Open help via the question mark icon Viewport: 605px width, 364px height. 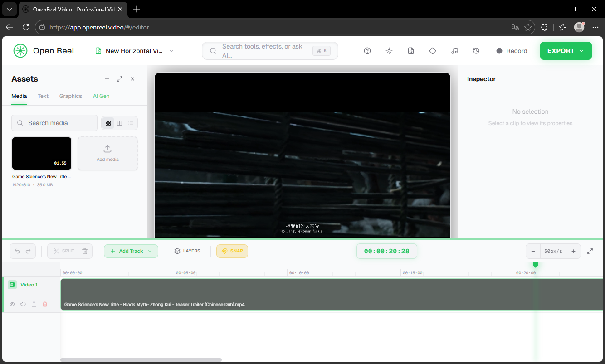click(x=367, y=51)
